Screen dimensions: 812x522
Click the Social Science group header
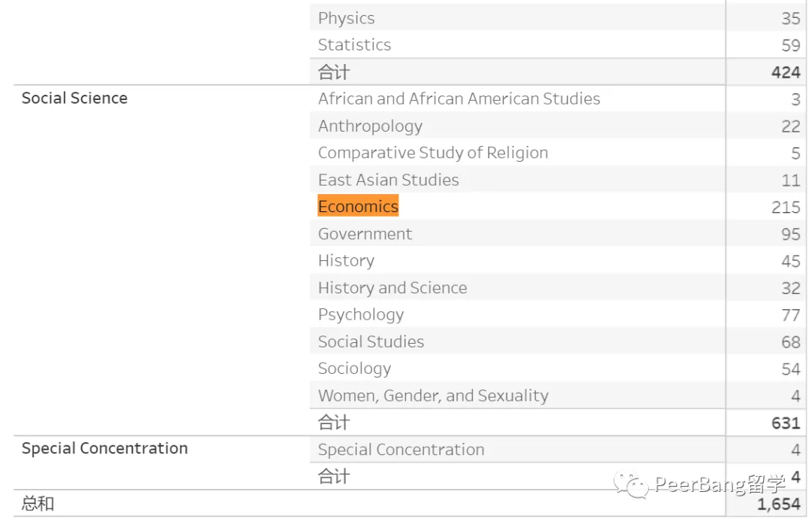pyautogui.click(x=74, y=99)
